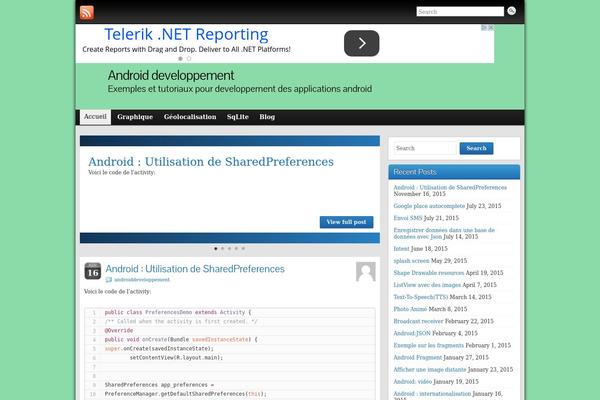Open the Google place autocomplete post link
This screenshot has width=600, height=400.
point(431,205)
